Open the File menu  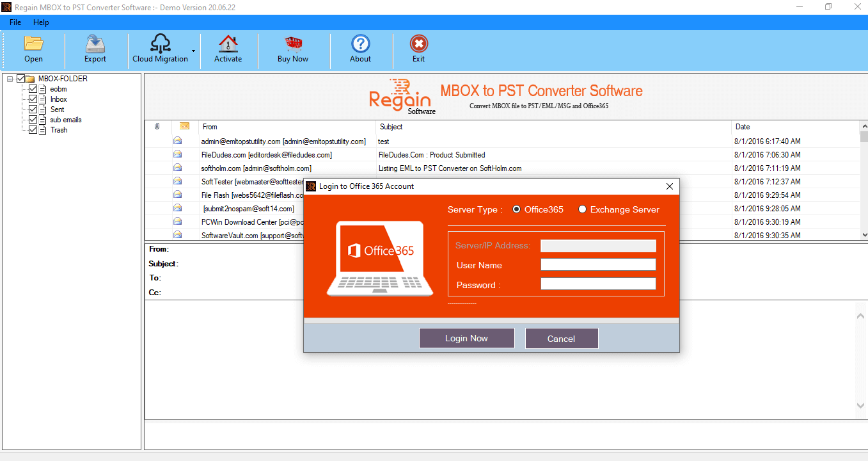(x=15, y=22)
